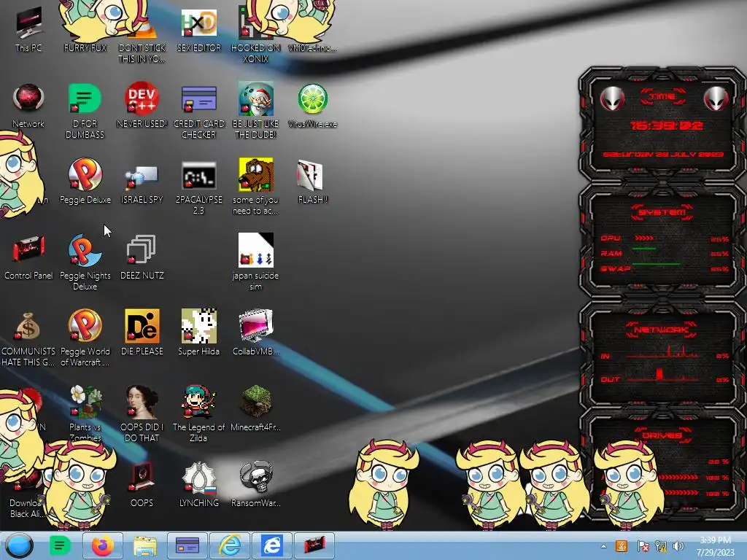Click the DRIVES gadget header
747x560 pixels.
[x=662, y=435]
